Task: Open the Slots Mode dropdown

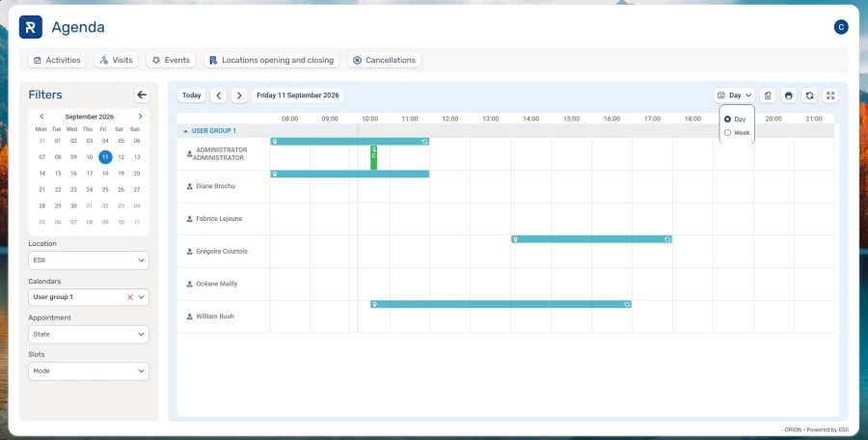Action: [x=89, y=371]
